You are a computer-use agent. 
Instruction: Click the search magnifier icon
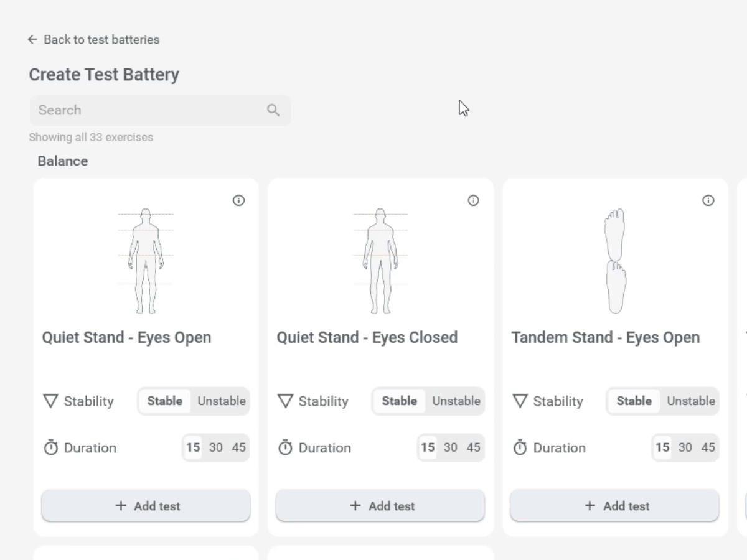click(x=273, y=110)
